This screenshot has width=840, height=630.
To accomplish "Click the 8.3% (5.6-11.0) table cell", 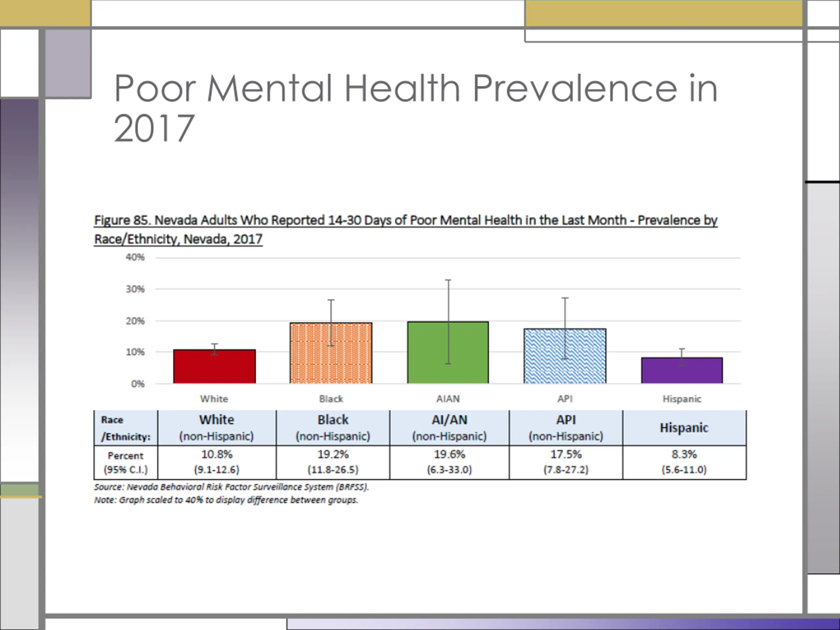I will pos(684,463).
